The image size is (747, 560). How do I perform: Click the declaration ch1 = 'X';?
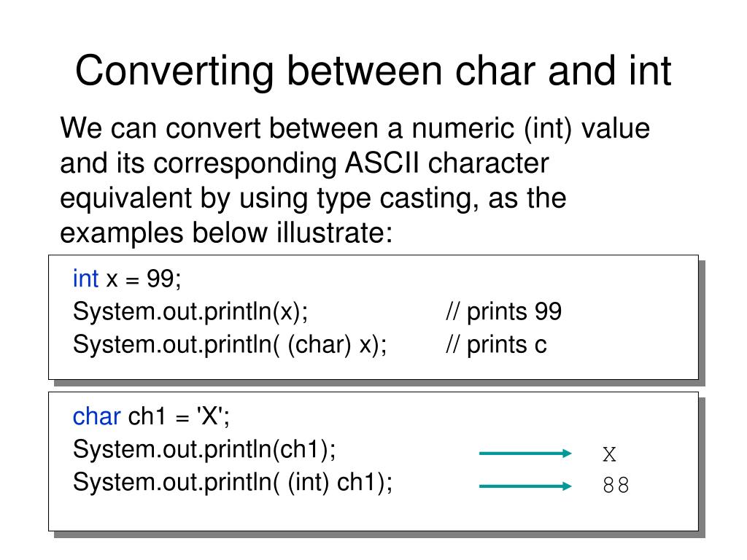click(x=179, y=416)
